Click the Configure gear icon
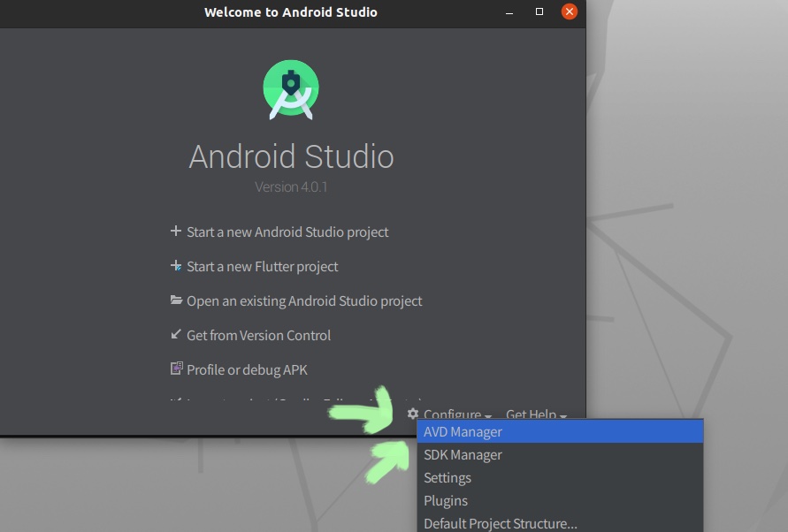The image size is (788, 532). [x=413, y=414]
